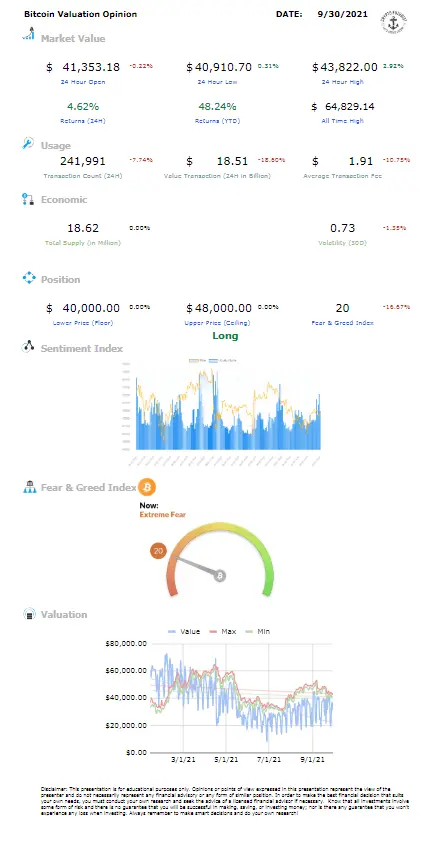Image resolution: width=441 pixels, height=841 pixels.
Task: Click the 9/1/21 axis date label
Action: point(313,759)
